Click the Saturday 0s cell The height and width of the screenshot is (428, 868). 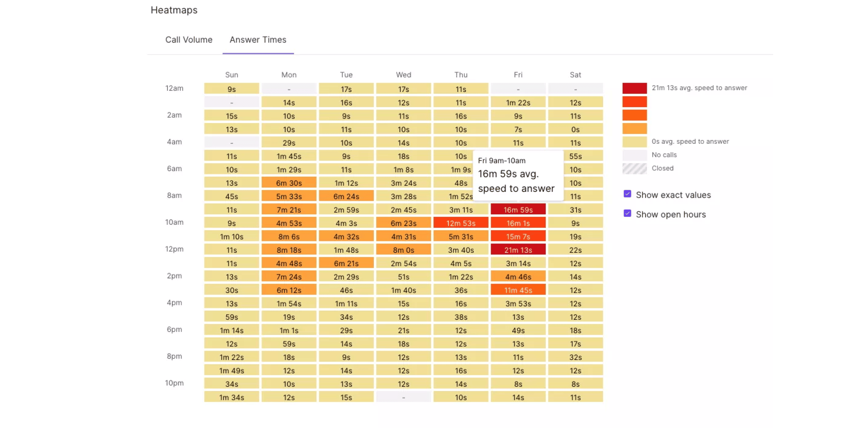click(x=575, y=129)
